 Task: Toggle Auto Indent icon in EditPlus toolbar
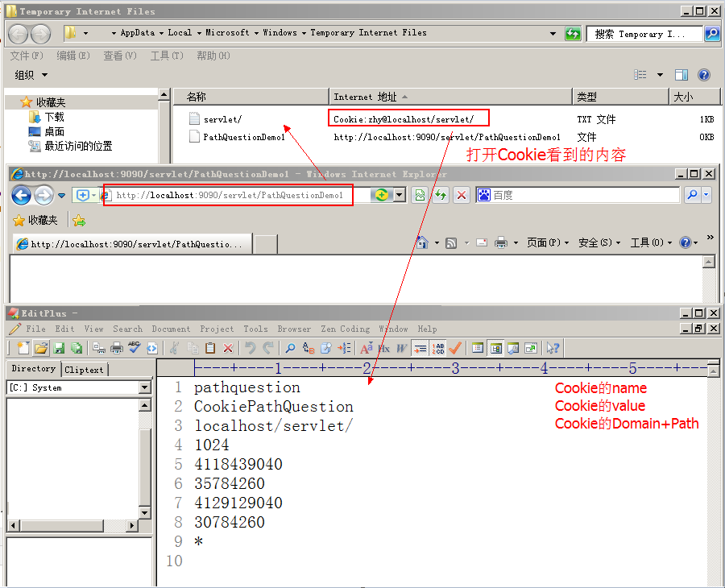420,348
